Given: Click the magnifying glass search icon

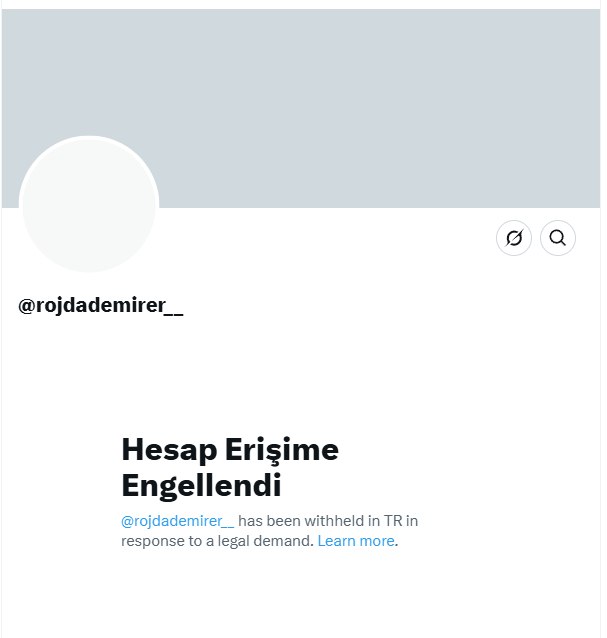Looking at the screenshot, I should point(557,238).
